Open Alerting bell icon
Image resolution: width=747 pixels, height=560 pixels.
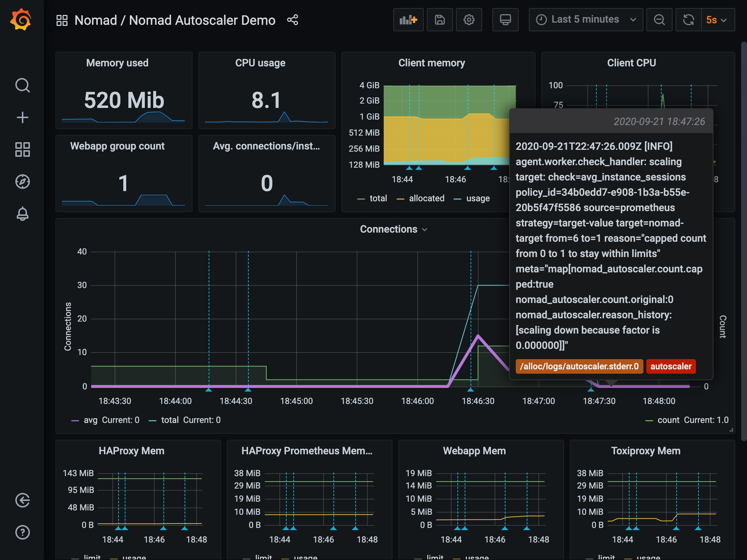point(23,214)
